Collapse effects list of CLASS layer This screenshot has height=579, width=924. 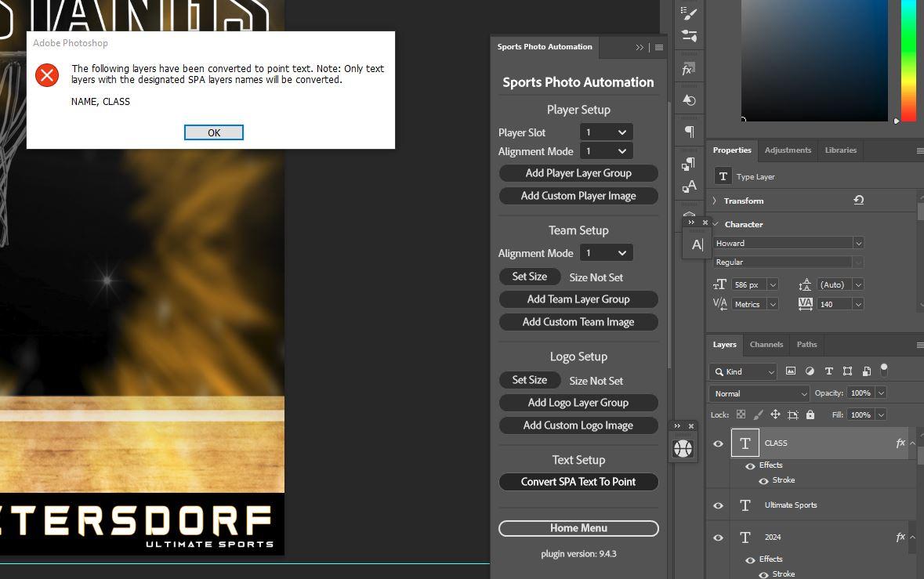912,443
